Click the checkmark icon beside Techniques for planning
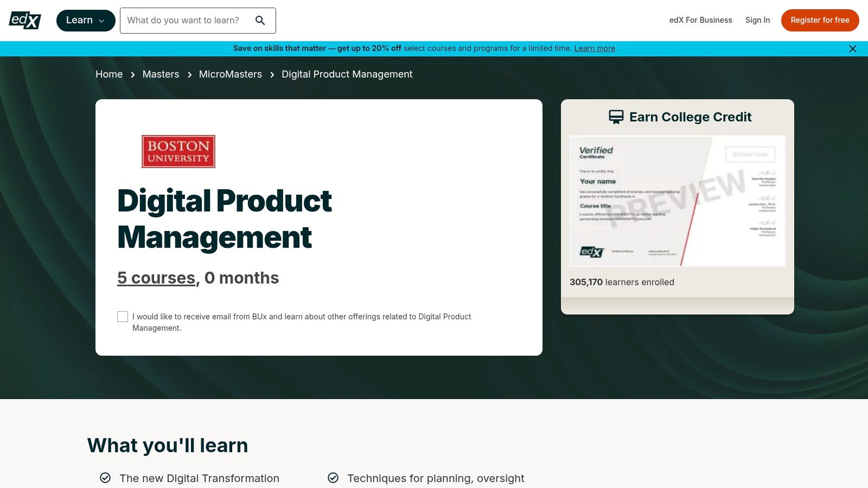The image size is (868, 488). [x=332, y=478]
